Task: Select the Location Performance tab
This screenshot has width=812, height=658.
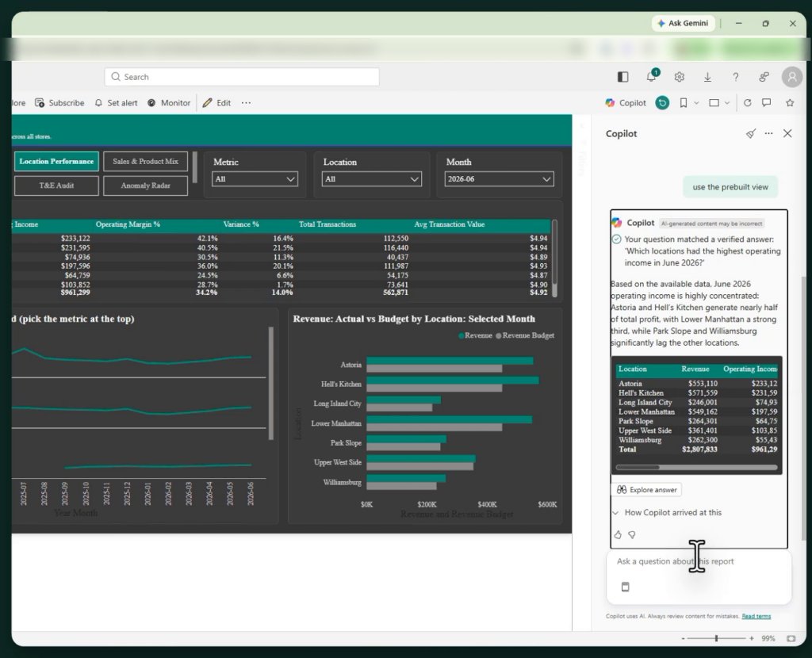Action: 56,162
